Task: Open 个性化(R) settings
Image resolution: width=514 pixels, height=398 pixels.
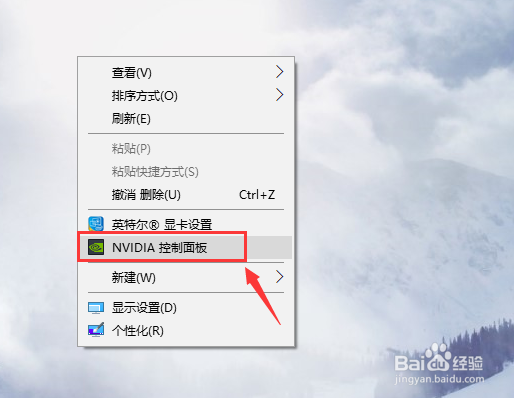Action: click(186, 331)
